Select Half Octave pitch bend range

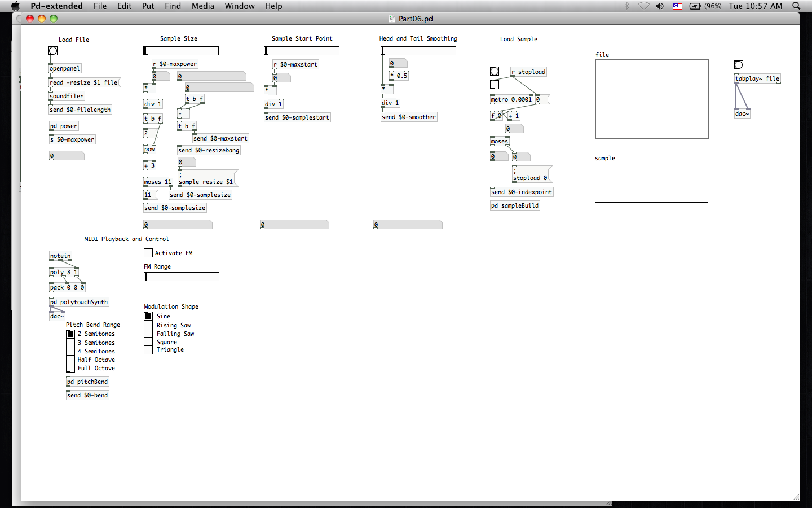70,360
